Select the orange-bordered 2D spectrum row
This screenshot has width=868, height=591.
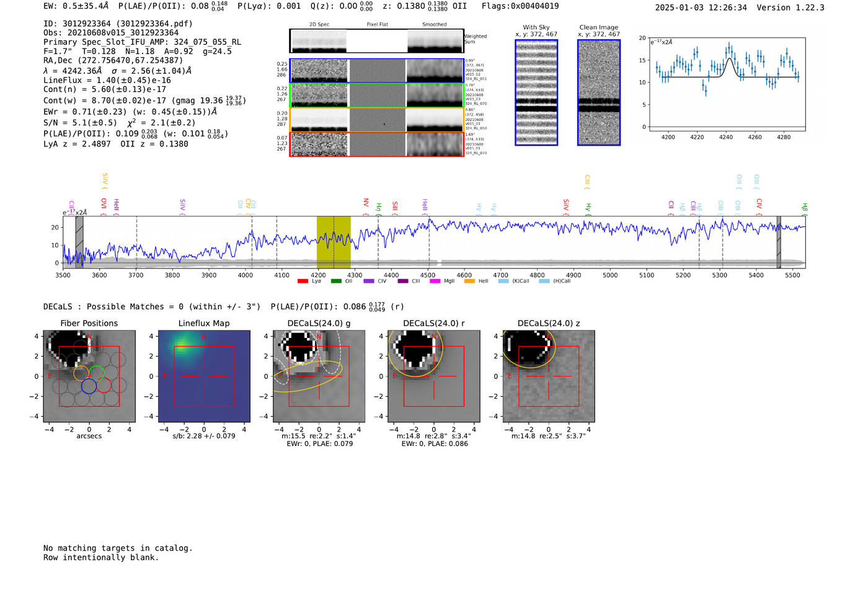377,120
